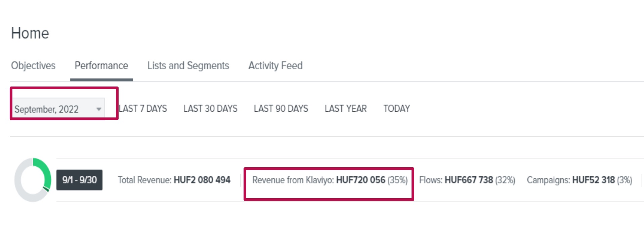Pick the LAST 90 DAYS range
This screenshot has height=240, width=644.
pos(281,109)
